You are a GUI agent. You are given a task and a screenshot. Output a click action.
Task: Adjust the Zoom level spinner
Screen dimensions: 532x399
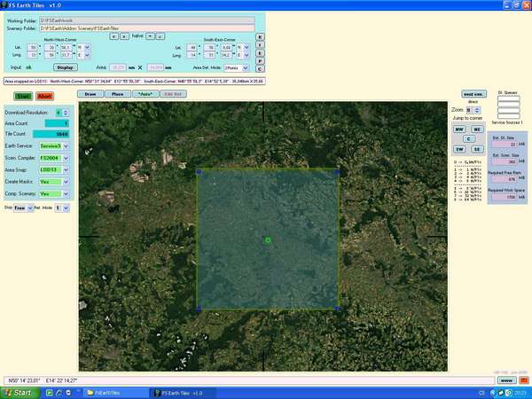click(x=470, y=109)
